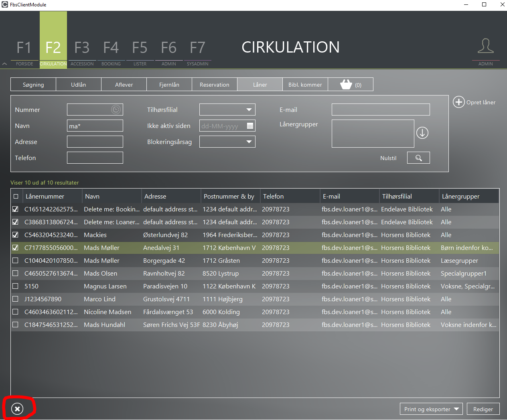Click loan number 'J1234567890'
This screenshot has width=507, height=420.
point(43,299)
